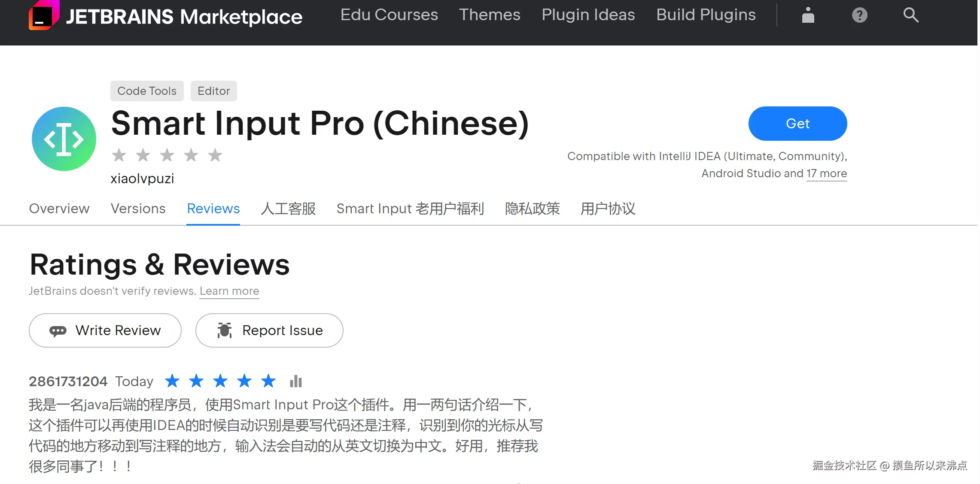Follow the Learn more link
The image size is (980, 484).
pyautogui.click(x=229, y=291)
